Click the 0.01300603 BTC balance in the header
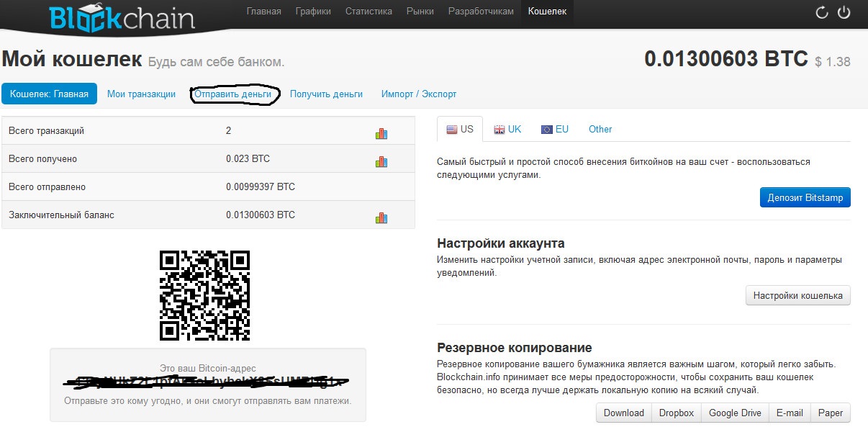This screenshot has height=445, width=868. click(726, 59)
